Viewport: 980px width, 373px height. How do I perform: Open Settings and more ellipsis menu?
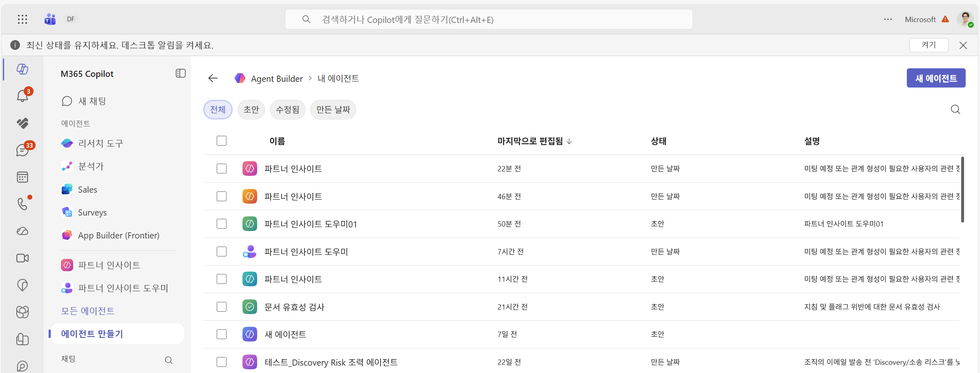coord(888,19)
